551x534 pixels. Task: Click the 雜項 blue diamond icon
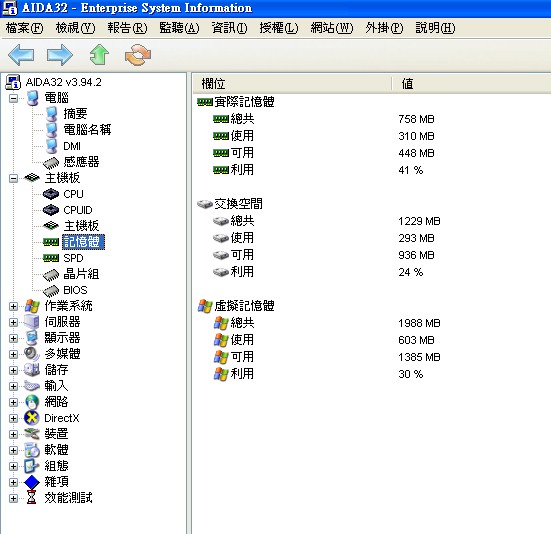[x=32, y=482]
